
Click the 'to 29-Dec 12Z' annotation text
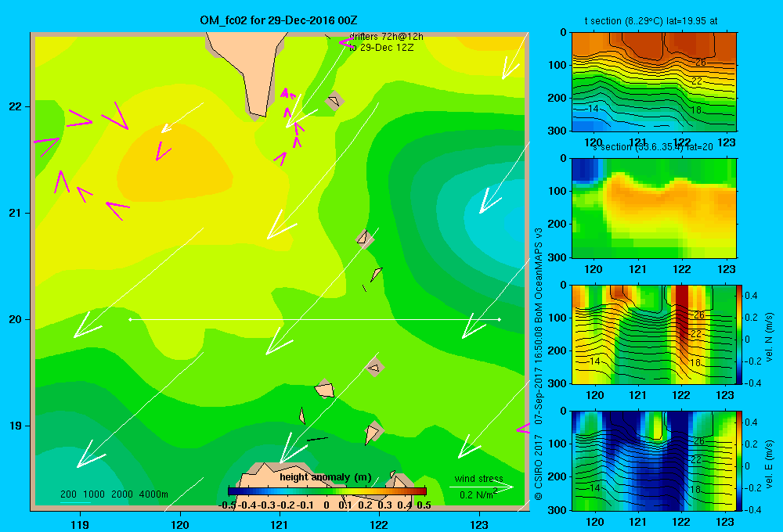[x=381, y=48]
